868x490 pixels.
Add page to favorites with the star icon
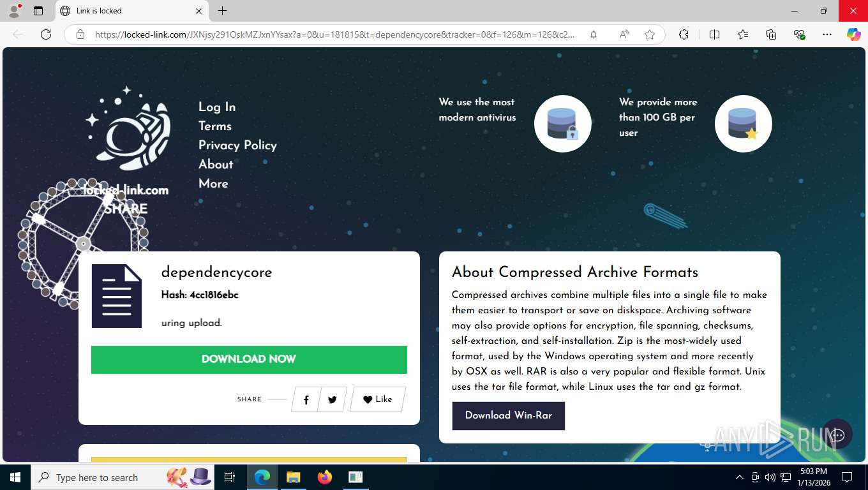tap(650, 34)
